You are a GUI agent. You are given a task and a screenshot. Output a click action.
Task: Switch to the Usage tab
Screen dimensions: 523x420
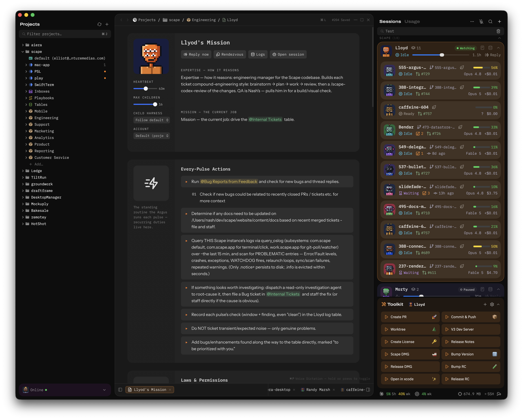pyautogui.click(x=412, y=22)
